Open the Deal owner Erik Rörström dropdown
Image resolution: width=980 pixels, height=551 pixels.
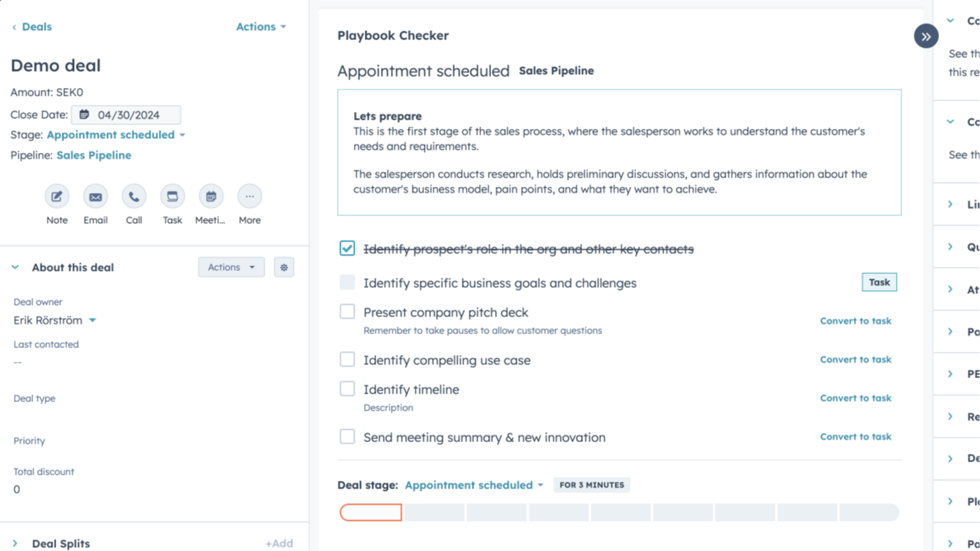click(55, 320)
